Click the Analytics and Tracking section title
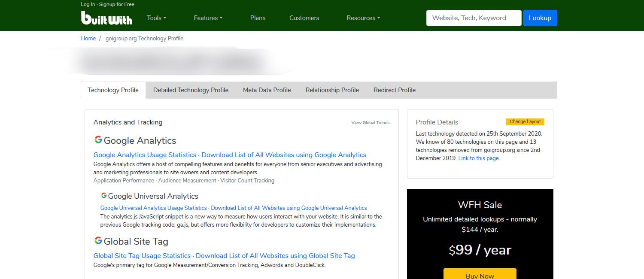 pyautogui.click(x=128, y=122)
